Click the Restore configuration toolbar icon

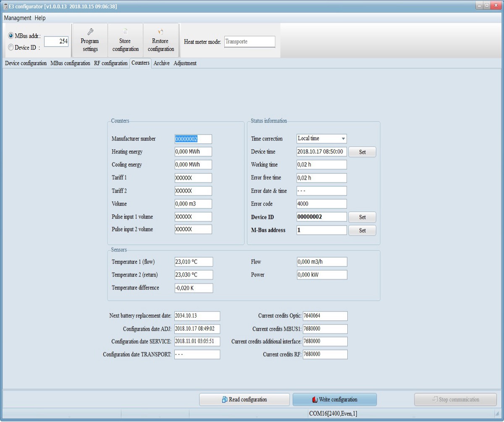160,32
